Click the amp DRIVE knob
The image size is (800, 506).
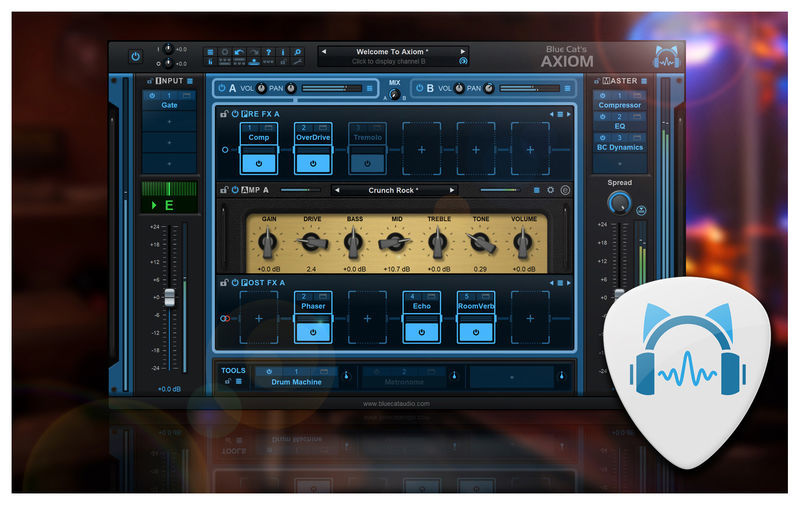[x=312, y=242]
